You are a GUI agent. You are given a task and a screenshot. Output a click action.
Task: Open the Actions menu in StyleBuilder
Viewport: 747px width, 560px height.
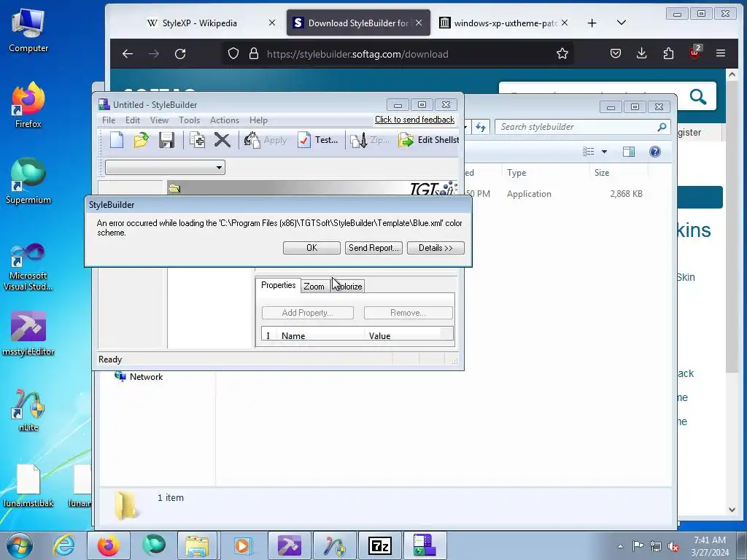pos(225,120)
